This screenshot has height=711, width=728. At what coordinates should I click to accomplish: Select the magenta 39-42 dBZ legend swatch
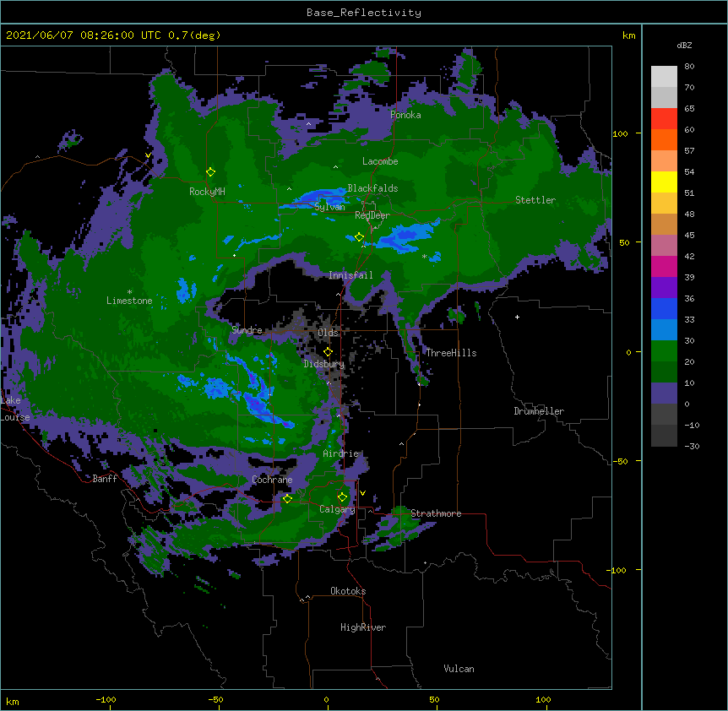point(664,266)
